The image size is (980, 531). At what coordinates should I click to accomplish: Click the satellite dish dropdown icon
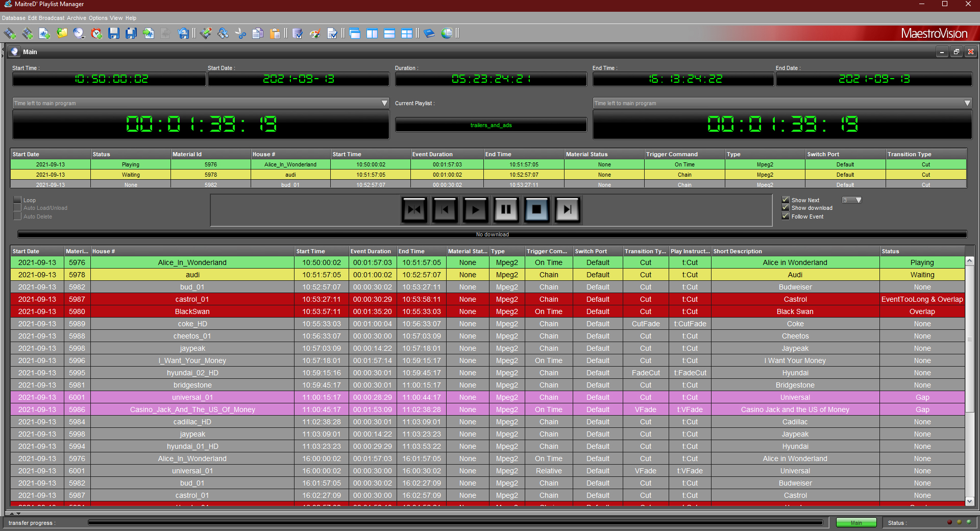(79, 34)
